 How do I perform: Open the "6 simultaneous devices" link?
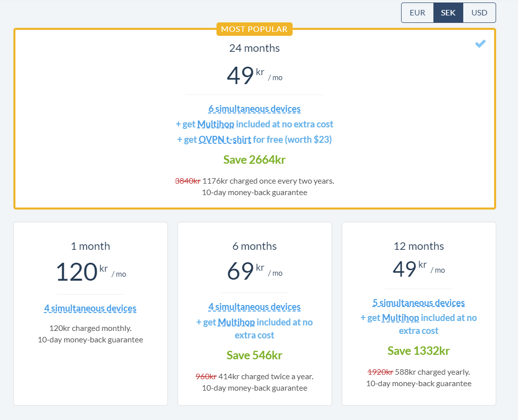tap(254, 109)
